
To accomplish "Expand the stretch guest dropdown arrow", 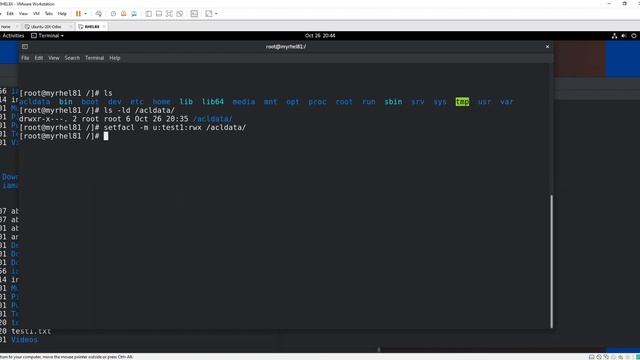I will coord(216,13).
